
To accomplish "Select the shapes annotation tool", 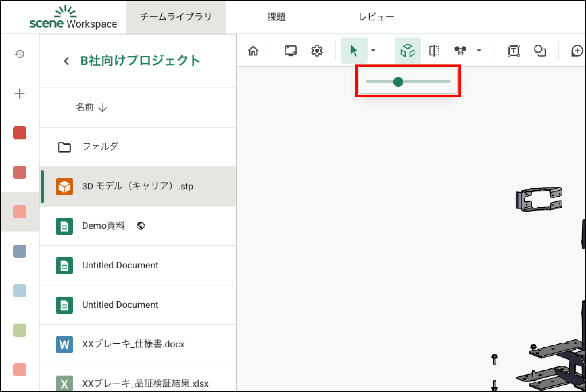I will pos(540,51).
